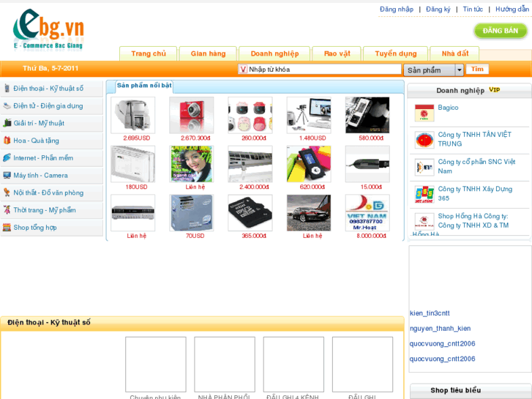Click the Đăng nhập link
The width and height of the screenshot is (532, 399).
point(397,10)
